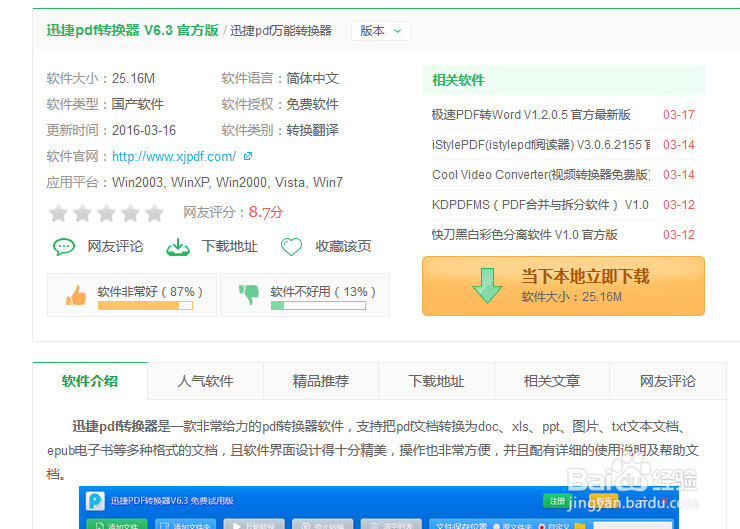Click the green 迅捷pdf转换器 V6.3 官方版 title

tap(133, 30)
